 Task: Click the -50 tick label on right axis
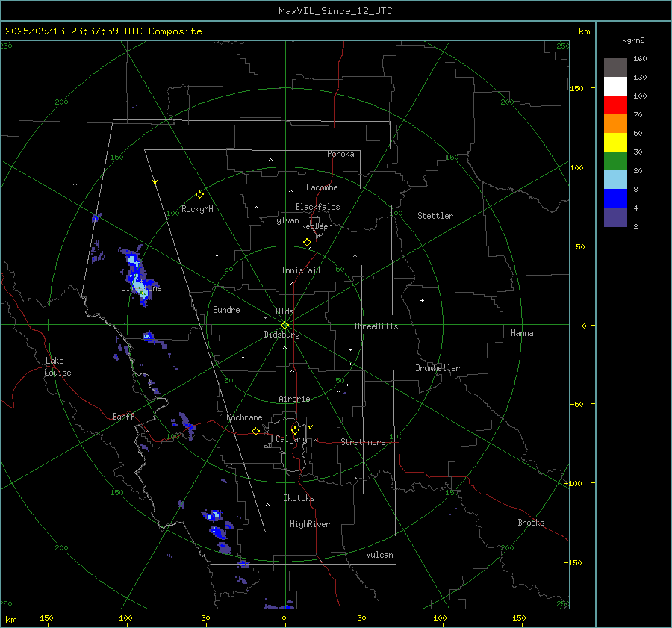(x=577, y=404)
